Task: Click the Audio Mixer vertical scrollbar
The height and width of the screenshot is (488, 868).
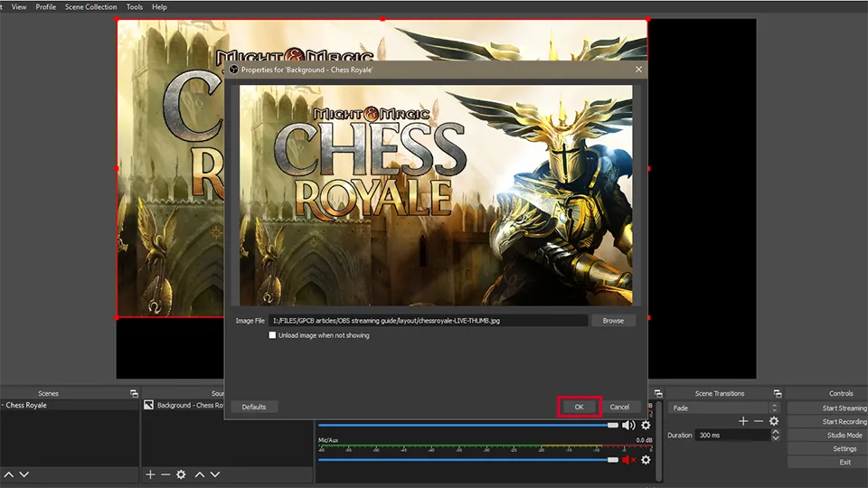Action: [659, 443]
